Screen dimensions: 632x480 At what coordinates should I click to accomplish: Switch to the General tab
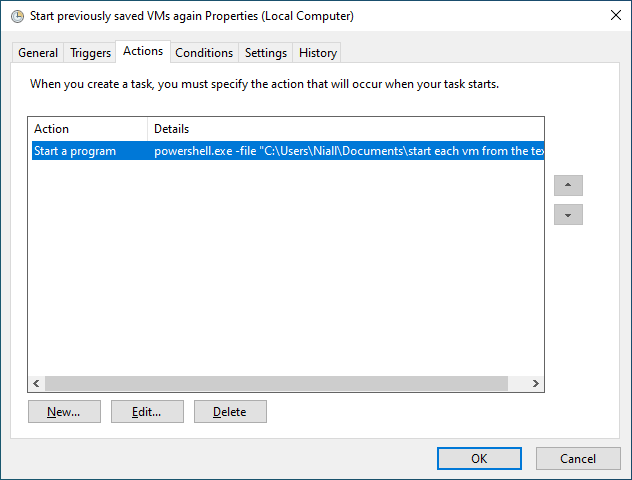click(x=38, y=53)
